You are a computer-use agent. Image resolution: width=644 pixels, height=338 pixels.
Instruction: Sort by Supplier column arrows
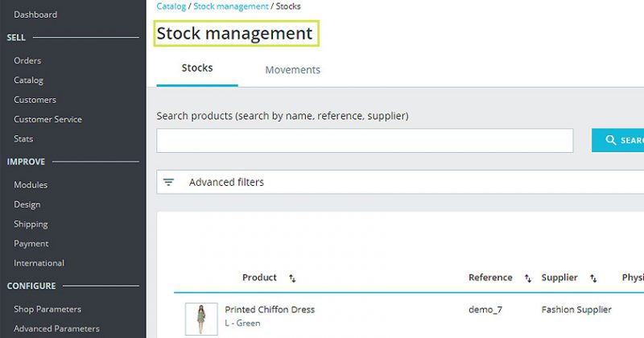click(593, 278)
